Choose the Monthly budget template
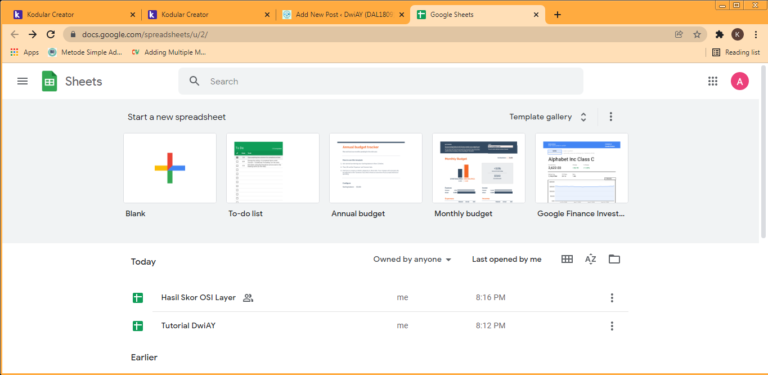 479,168
